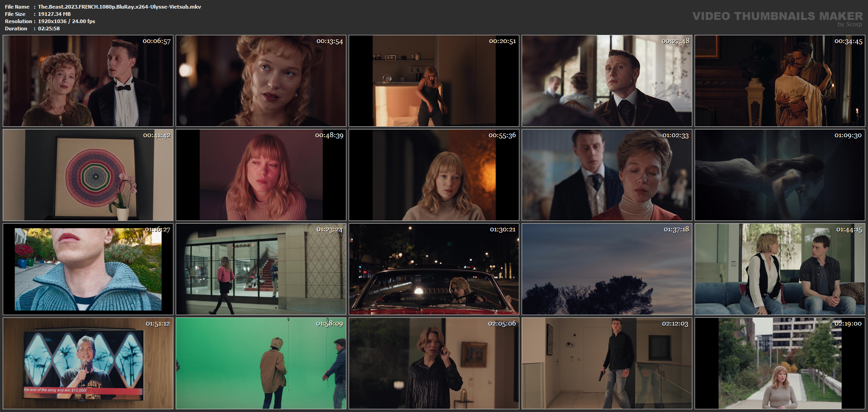This screenshot has width=868, height=412.
Task: Select the thumbnail stamped 00:55:36
Action: (434, 175)
